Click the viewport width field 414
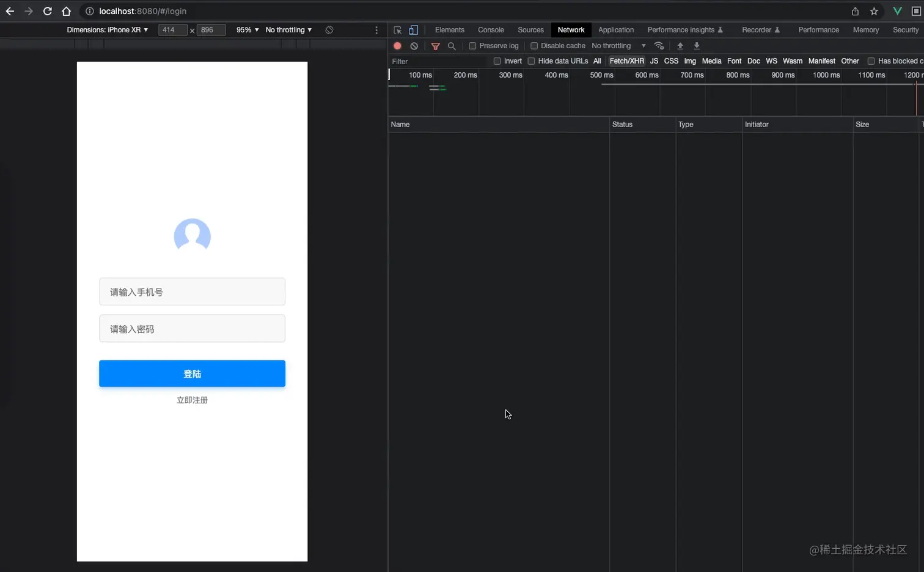 (172, 30)
